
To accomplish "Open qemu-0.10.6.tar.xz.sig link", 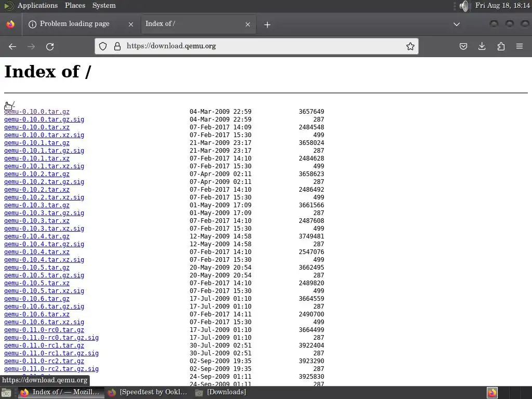I will 44,322.
